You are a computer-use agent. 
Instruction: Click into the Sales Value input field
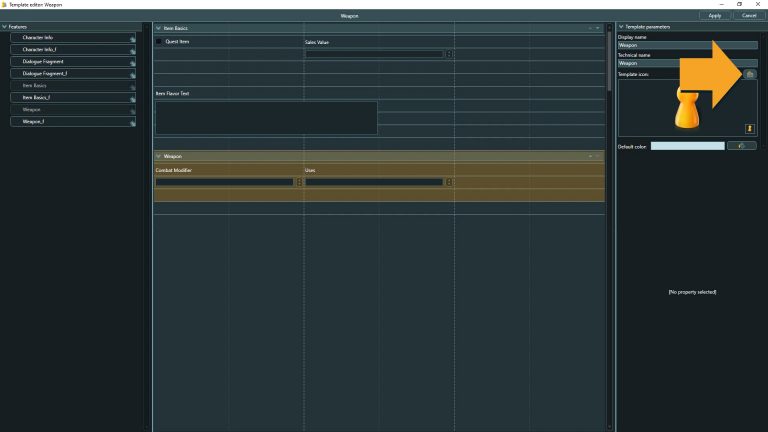(x=374, y=54)
